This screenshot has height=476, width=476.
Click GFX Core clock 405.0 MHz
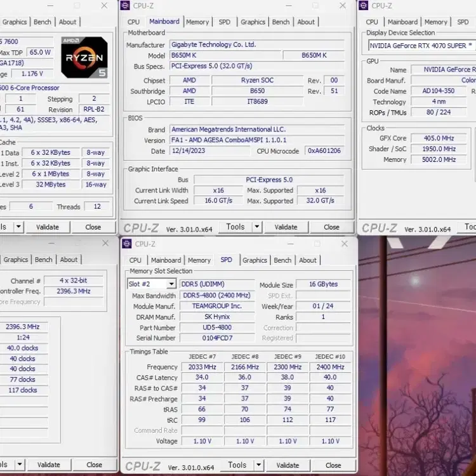439,138
